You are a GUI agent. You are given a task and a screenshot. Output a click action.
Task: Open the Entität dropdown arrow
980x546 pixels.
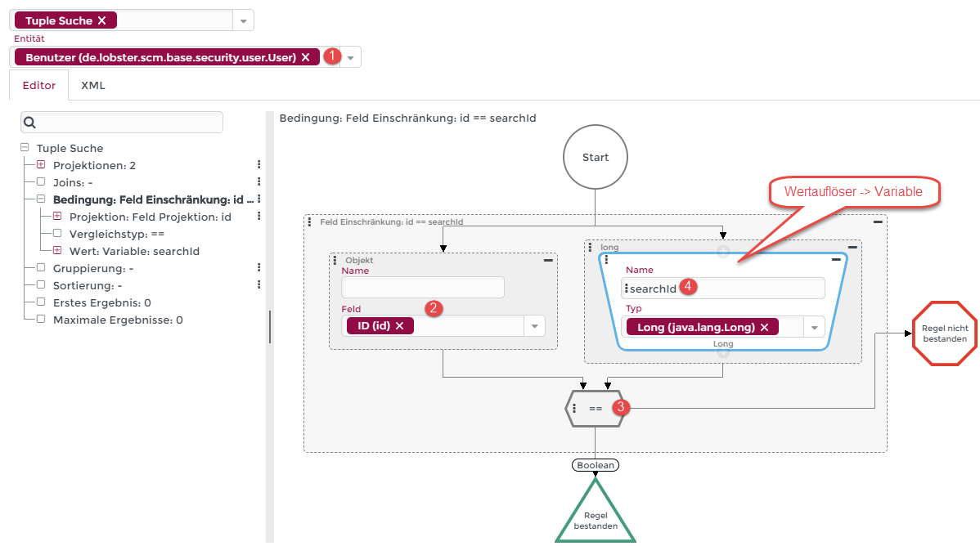click(x=351, y=57)
